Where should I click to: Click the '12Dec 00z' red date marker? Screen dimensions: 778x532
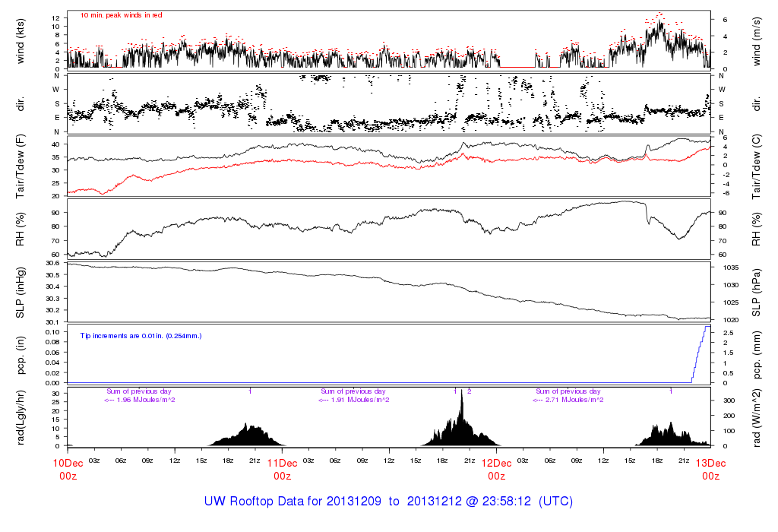click(496, 469)
